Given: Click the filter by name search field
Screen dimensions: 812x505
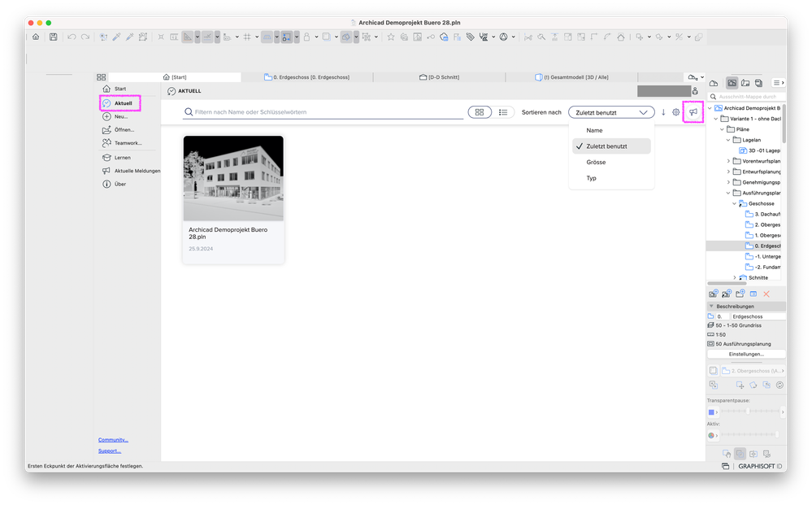Looking at the screenshot, I should [323, 112].
